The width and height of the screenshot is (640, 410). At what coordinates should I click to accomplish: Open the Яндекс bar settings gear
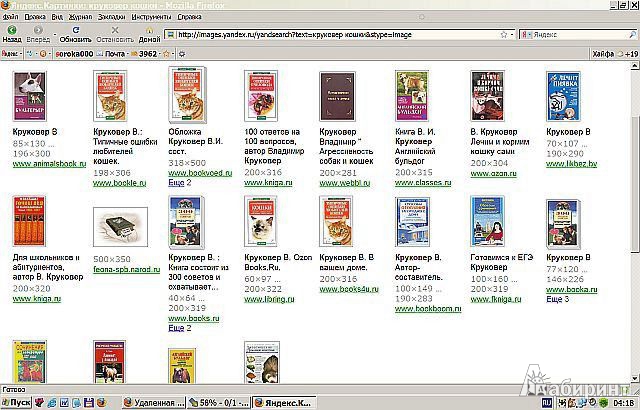pyautogui.click(x=182, y=54)
